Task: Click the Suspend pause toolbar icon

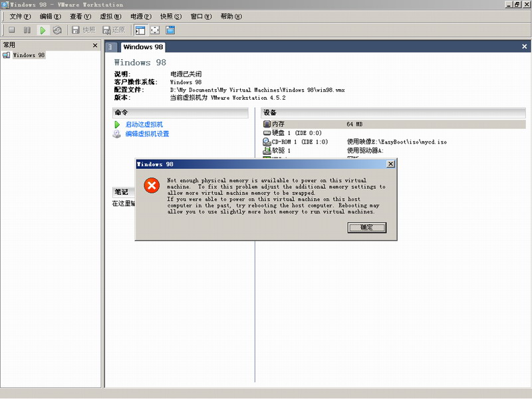Action: point(27,30)
